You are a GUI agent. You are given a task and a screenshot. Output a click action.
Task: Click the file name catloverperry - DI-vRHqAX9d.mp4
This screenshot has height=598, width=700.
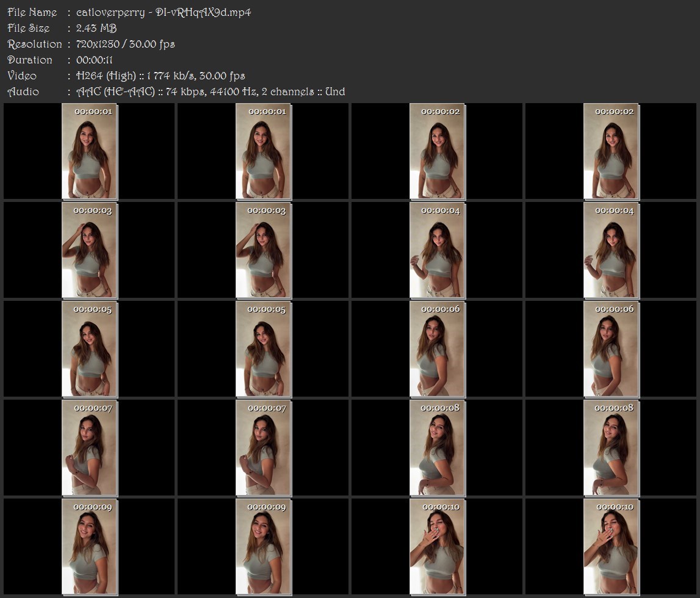pos(164,12)
